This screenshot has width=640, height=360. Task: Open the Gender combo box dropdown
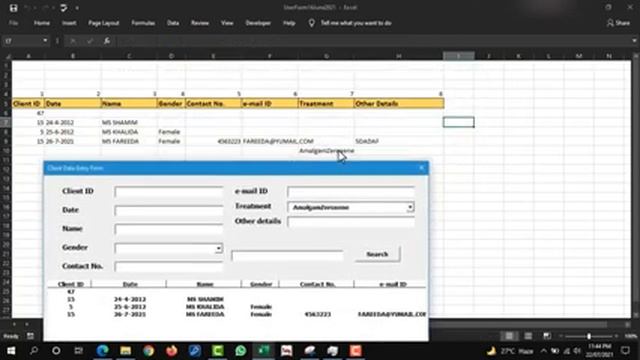219,249
